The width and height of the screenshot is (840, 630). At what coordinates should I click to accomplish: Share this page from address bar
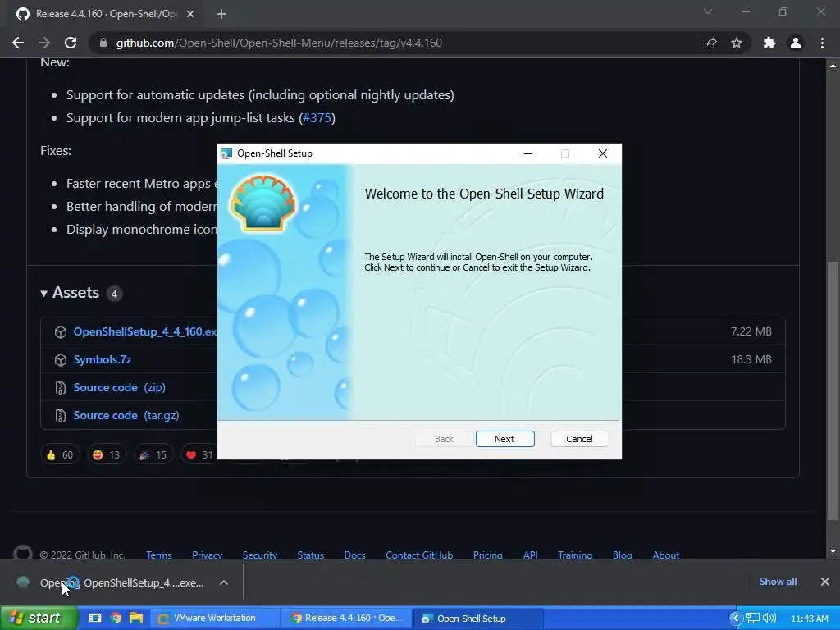click(710, 43)
